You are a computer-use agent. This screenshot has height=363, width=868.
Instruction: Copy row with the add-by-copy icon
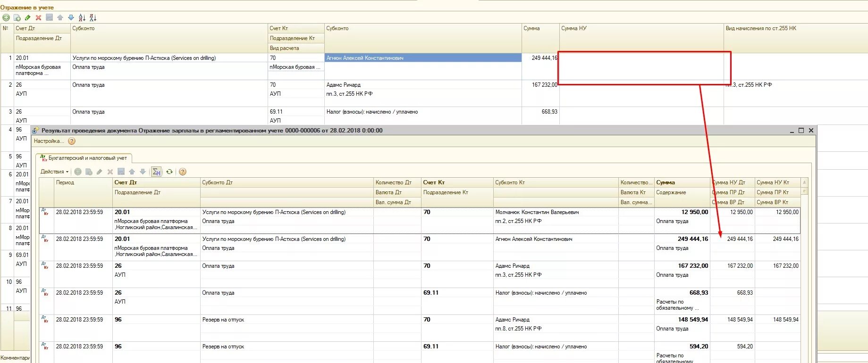tap(17, 17)
